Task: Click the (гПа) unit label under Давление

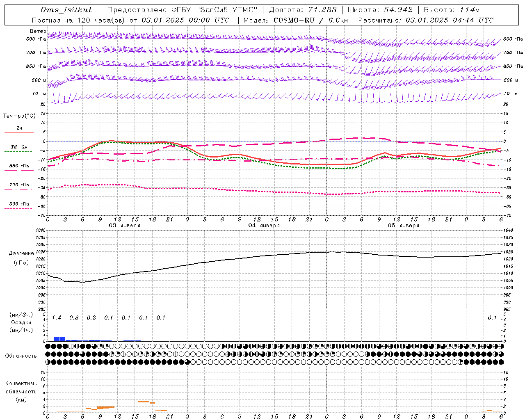Action: (21, 262)
